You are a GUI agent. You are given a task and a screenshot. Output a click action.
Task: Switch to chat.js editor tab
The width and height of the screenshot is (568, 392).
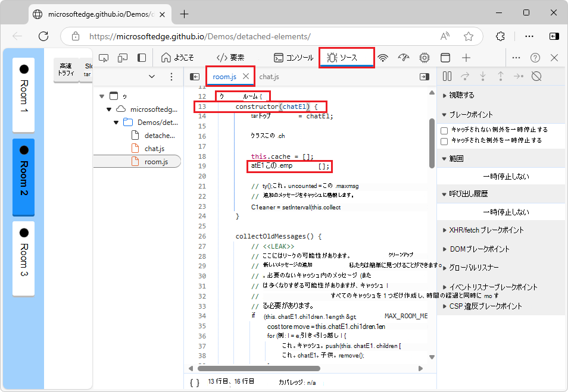click(x=269, y=77)
